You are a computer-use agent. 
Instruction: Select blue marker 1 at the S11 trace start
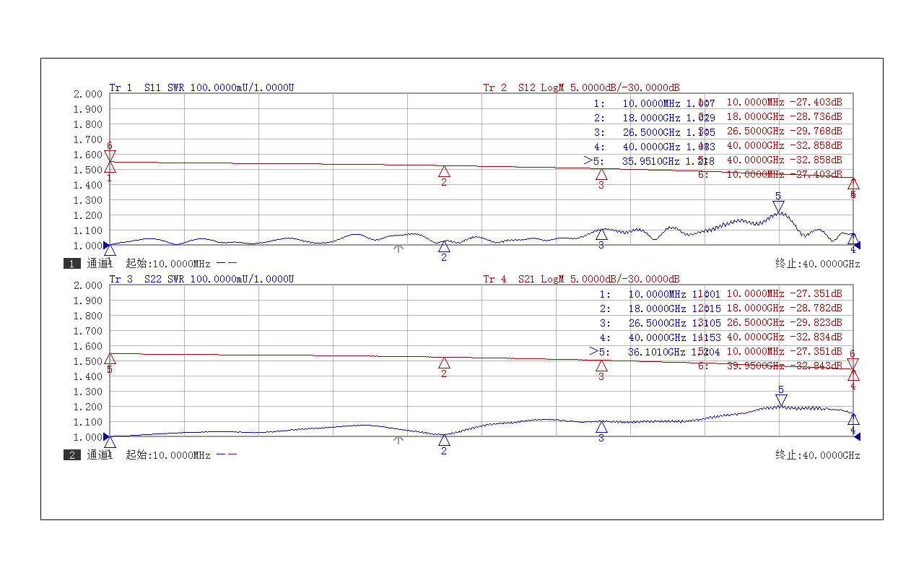click(110, 250)
